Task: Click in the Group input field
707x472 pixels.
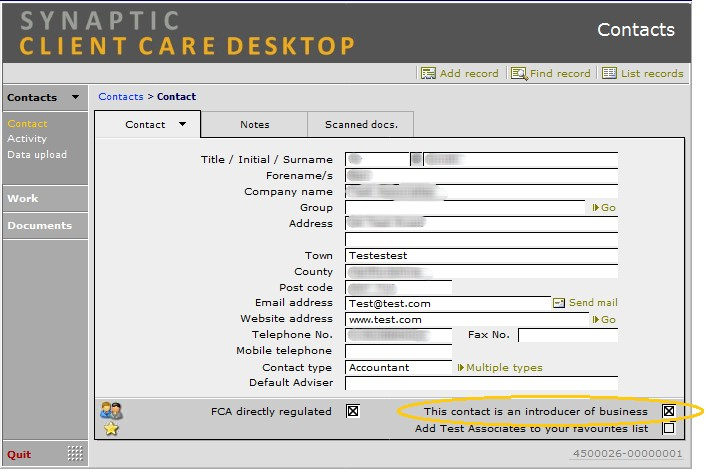Action: pos(465,207)
